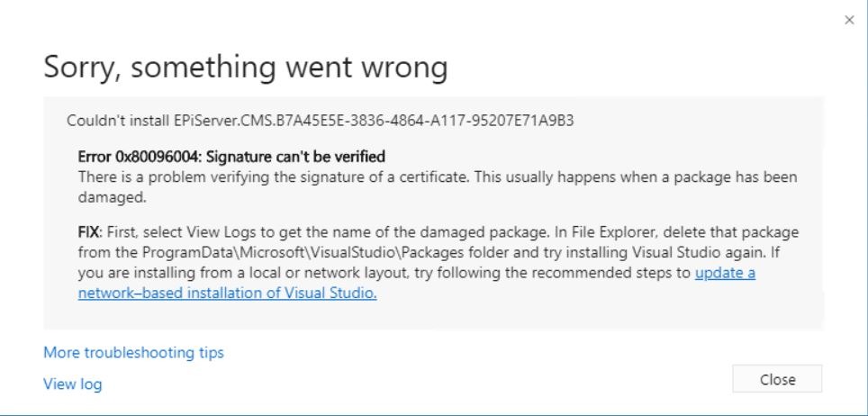Click the Close button
Screen dimensions: 868x416
coord(777,379)
